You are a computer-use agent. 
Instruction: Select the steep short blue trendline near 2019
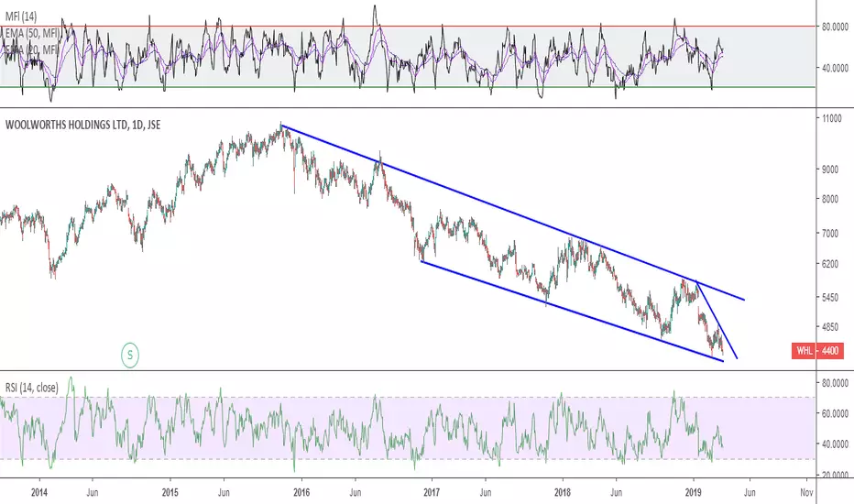pyautogui.click(x=717, y=319)
